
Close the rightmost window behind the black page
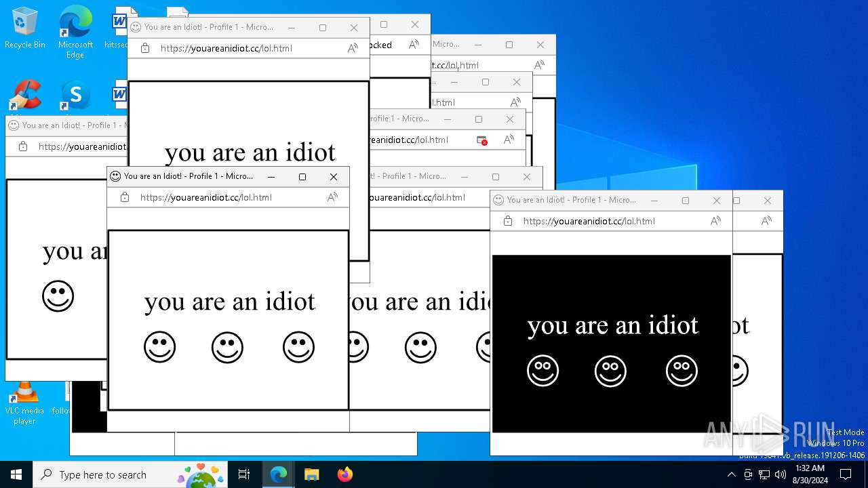(768, 201)
